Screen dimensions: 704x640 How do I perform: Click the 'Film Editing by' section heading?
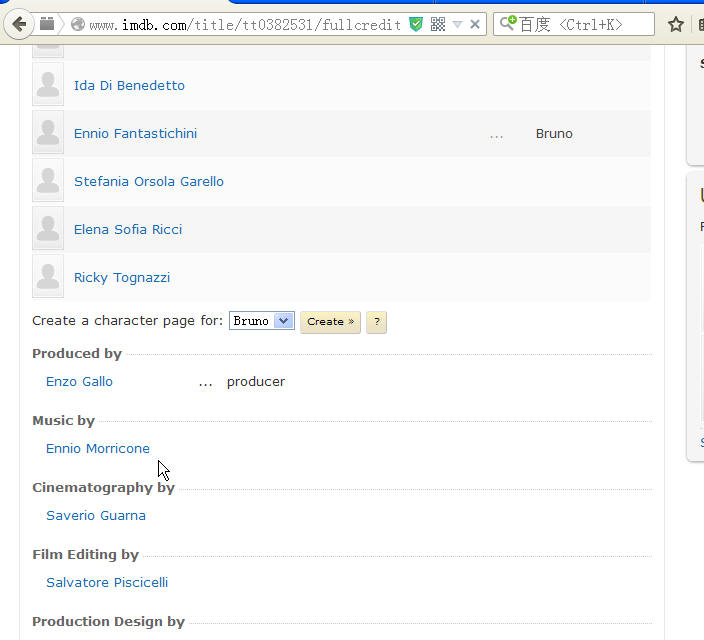(x=85, y=555)
